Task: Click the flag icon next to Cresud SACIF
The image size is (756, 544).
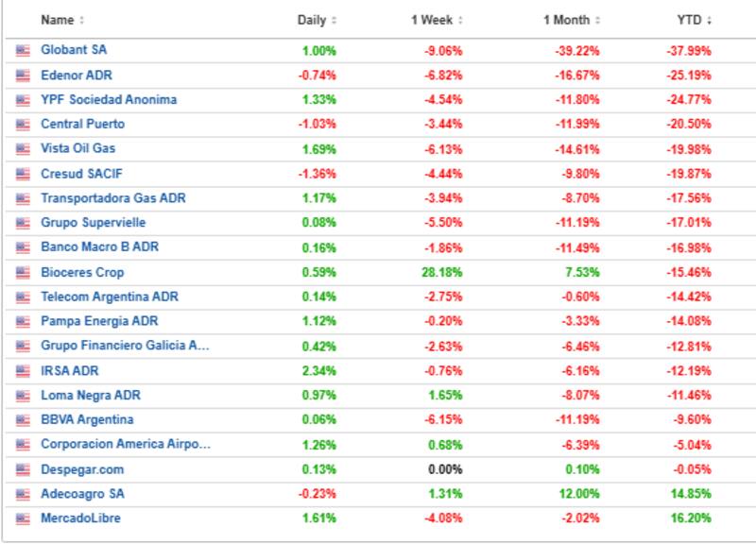Action: (23, 174)
